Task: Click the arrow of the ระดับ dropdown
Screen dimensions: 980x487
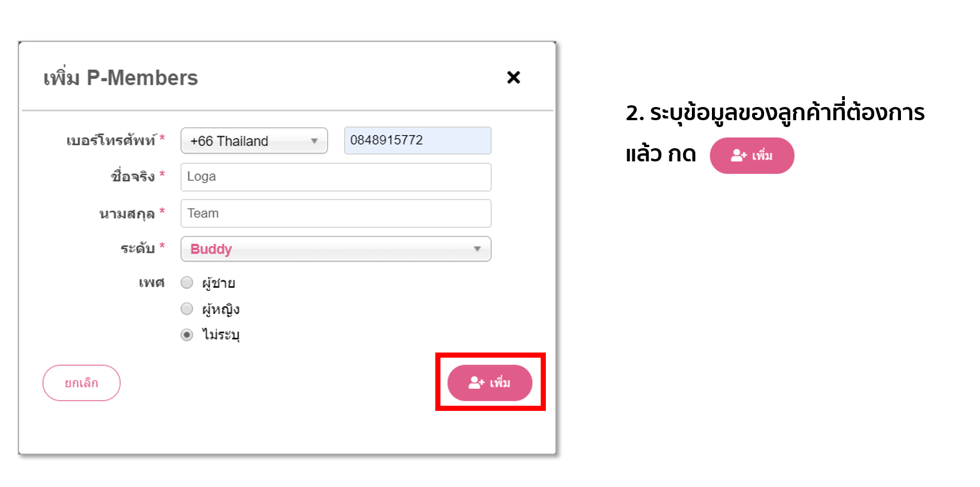Action: [477, 249]
